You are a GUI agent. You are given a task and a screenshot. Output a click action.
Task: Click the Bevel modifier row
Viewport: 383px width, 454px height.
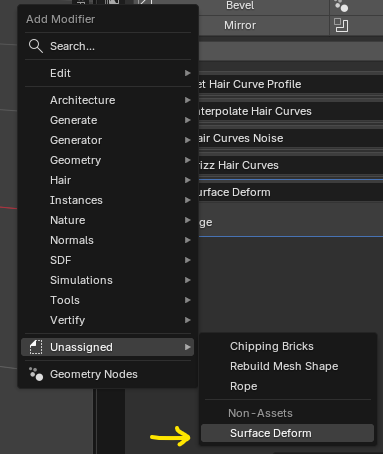tap(263, 6)
